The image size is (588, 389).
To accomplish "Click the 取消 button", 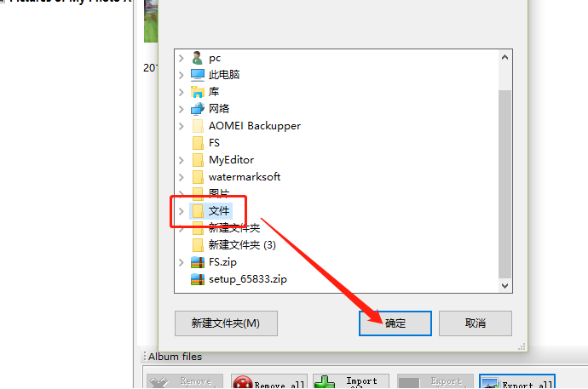I will [x=476, y=323].
